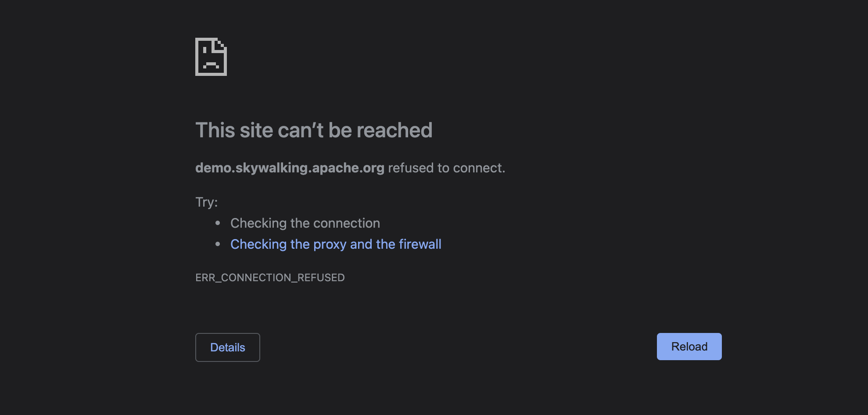Click the demo.skywalking.apache.org domain text
The width and height of the screenshot is (868, 415).
[x=290, y=168]
